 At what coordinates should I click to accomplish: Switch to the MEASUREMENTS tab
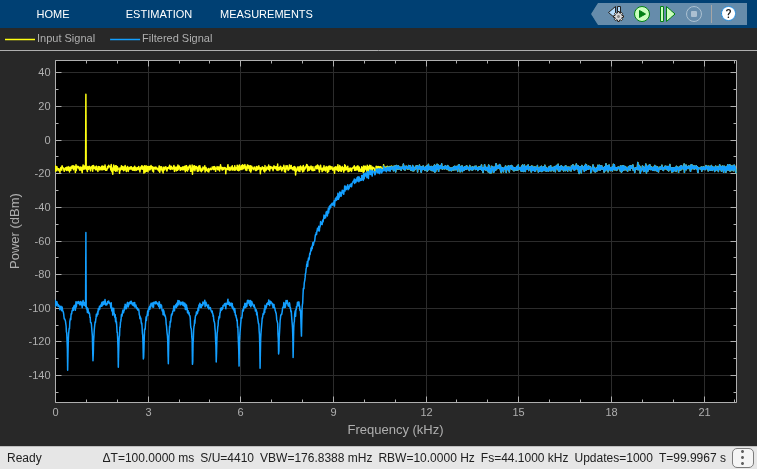pyautogui.click(x=266, y=14)
